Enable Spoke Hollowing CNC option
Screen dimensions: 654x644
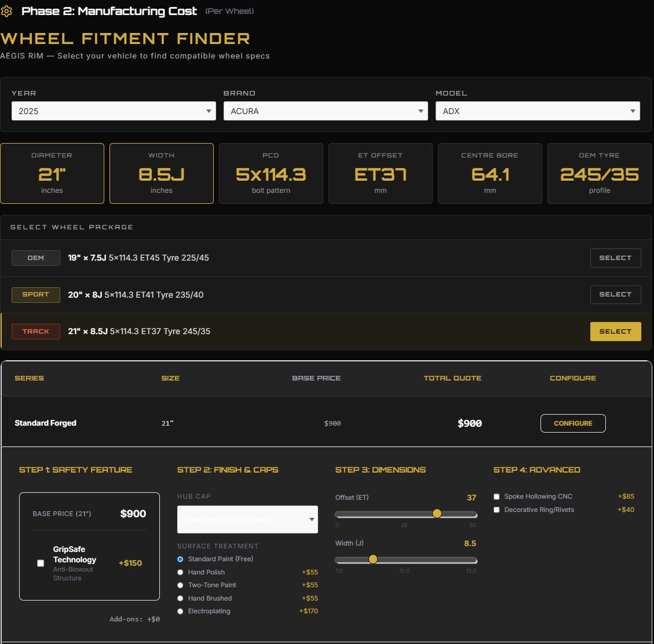point(496,496)
